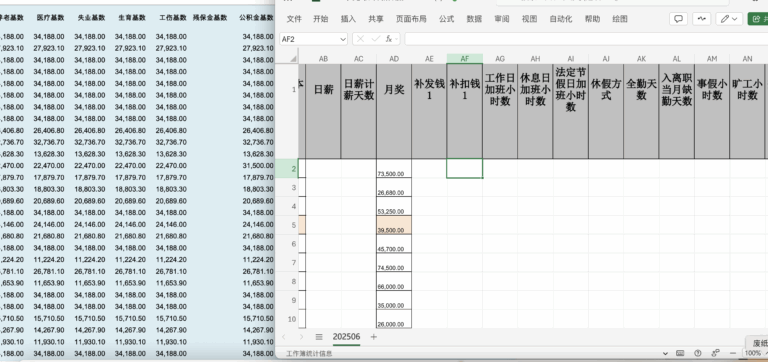Select the cell containing 26,680.00
The width and height of the screenshot is (768, 362).
tap(394, 188)
